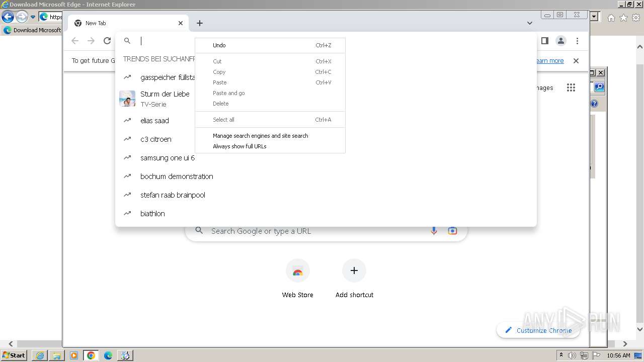Image resolution: width=644 pixels, height=362 pixels.
Task: Click the IE horizontal scrollbar left arrow
Action: pyautogui.click(x=11, y=344)
